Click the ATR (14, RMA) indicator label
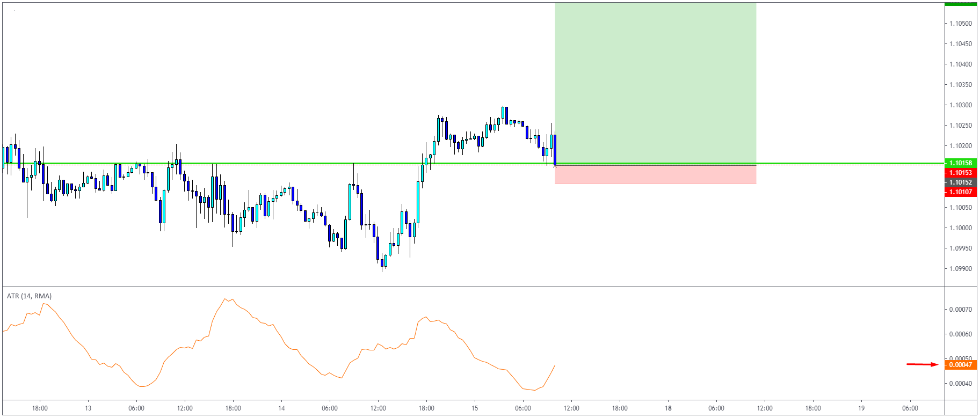Image resolution: width=980 pixels, height=418 pixels. (x=29, y=296)
